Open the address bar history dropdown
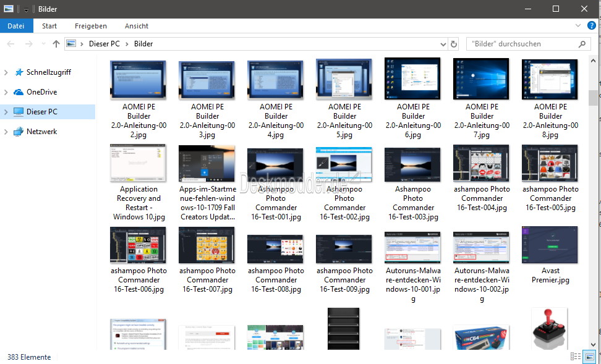 tap(443, 44)
